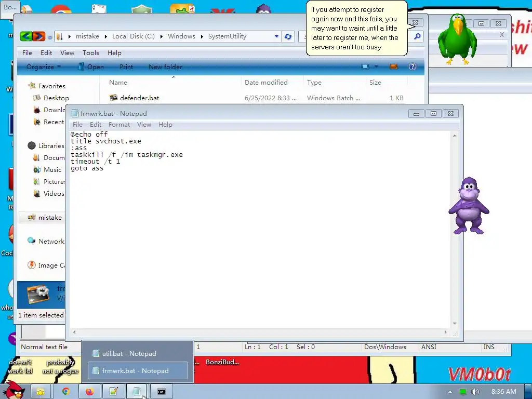532x399 pixels.
Task: Expand the arrow after Local Disk (C:) breadcrumb
Action: coord(162,36)
